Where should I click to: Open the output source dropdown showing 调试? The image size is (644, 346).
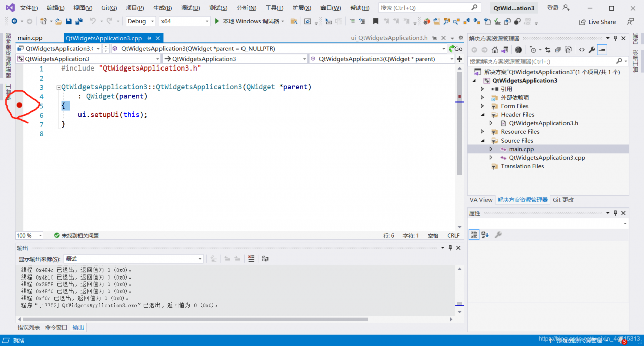click(x=133, y=259)
